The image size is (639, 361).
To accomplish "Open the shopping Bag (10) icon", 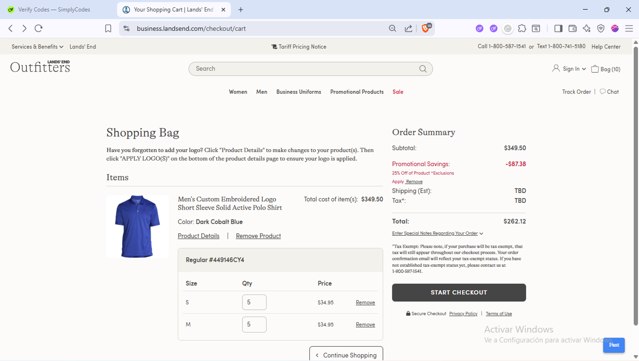I will 606,69.
